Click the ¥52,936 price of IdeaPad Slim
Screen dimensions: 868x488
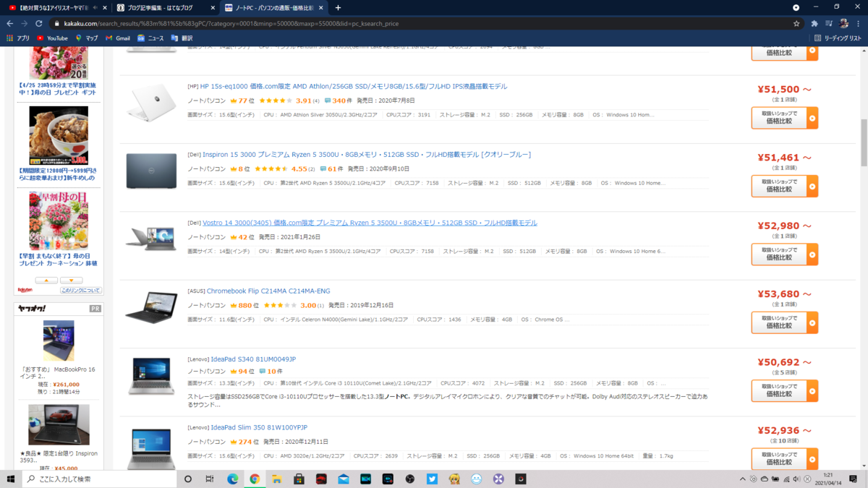pos(784,432)
